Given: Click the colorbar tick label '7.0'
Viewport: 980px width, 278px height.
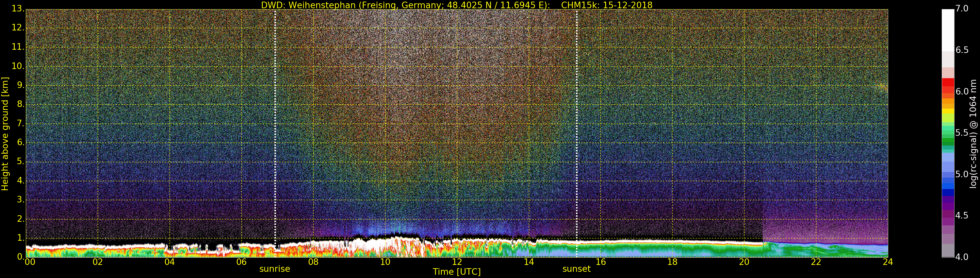Looking at the screenshot, I should tap(962, 9).
